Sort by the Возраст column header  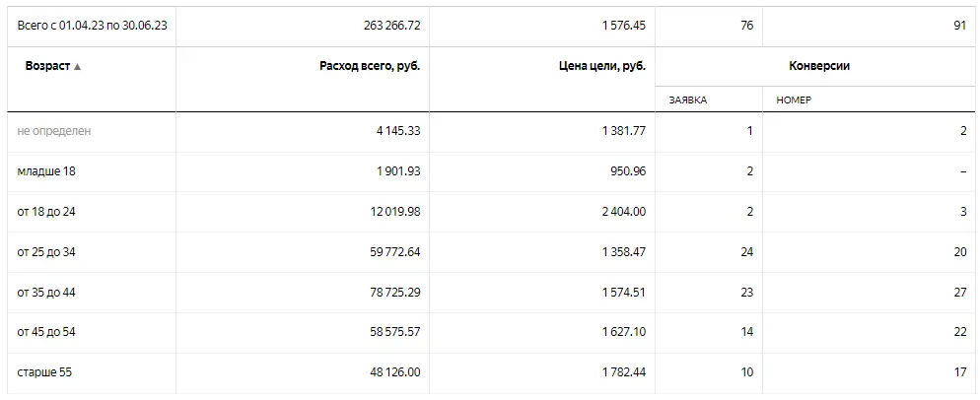(x=47, y=66)
